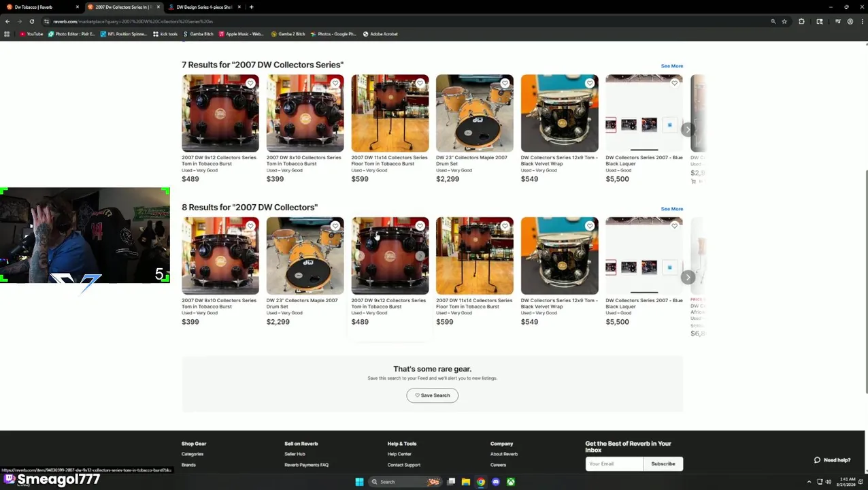Switch to the Dw Tobacco Reverb tab

[x=41, y=7]
